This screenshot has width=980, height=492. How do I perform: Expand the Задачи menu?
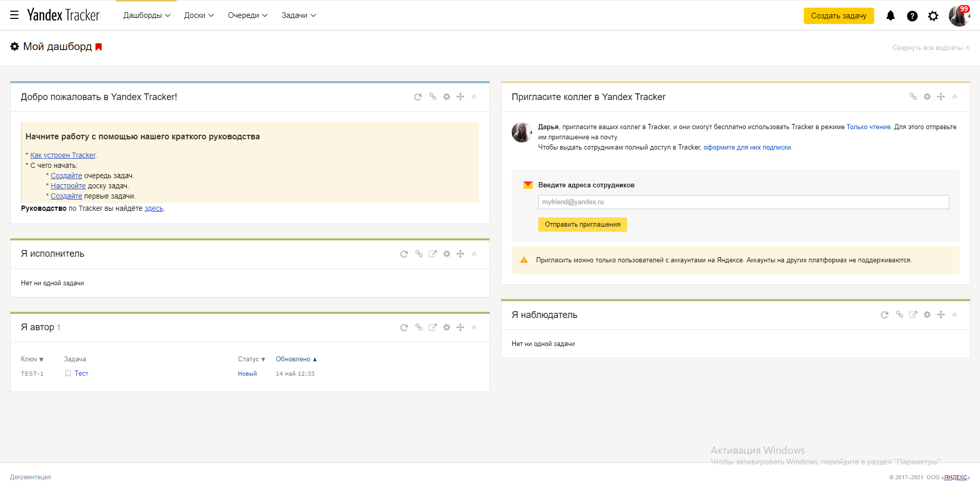point(299,15)
